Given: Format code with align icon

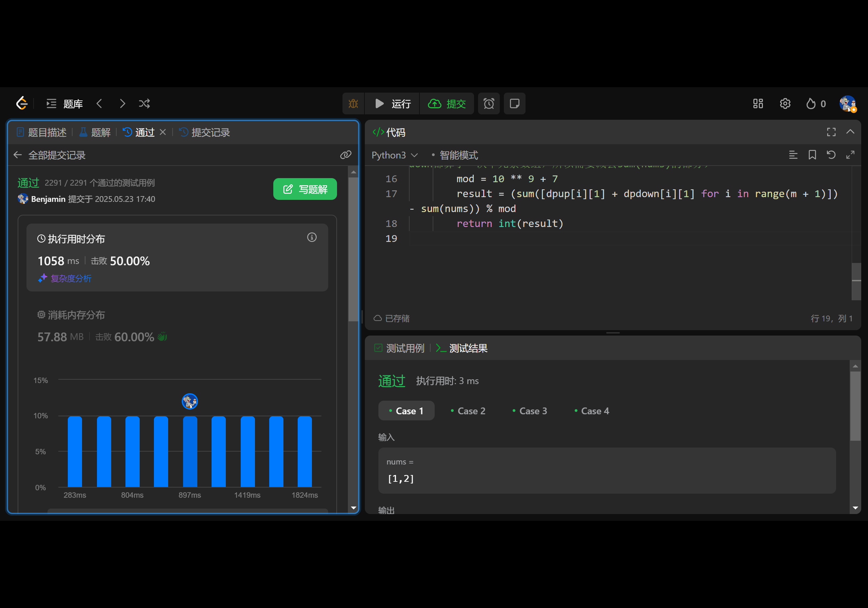Looking at the screenshot, I should point(793,155).
